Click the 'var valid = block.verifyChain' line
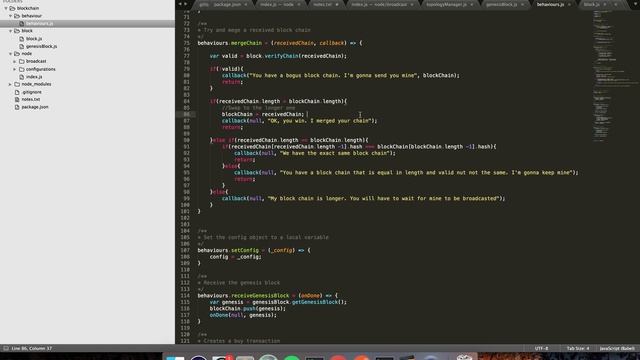This screenshot has width=640, height=360. click(x=278, y=56)
